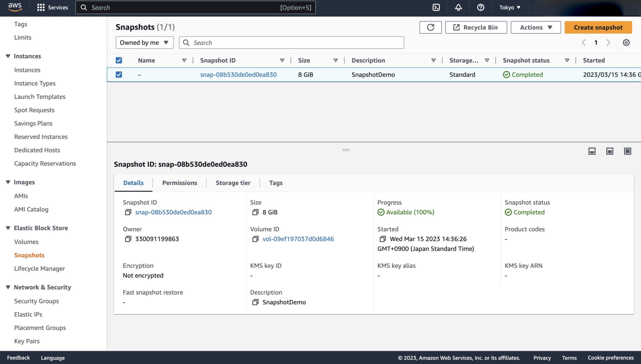The image size is (641, 364).
Task: Deselect the snap-08b530de0ed0ea830 row checkbox
Action: [119, 74]
